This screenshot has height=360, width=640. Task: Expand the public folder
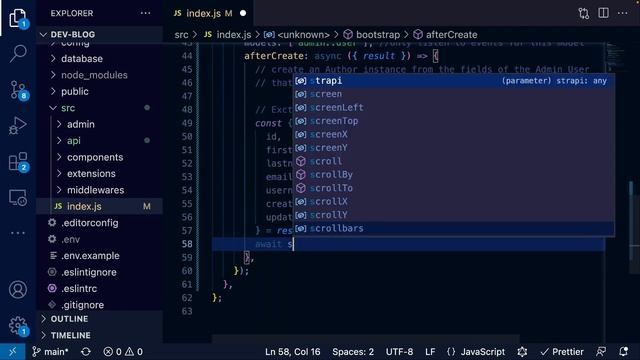click(x=100, y=91)
